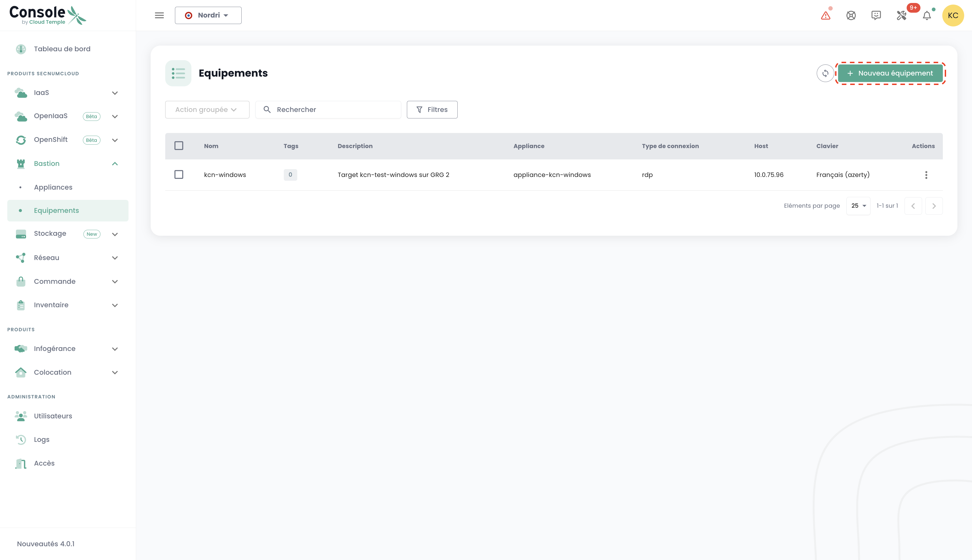Go to Tableau de bord
This screenshot has width=972, height=560.
click(x=62, y=49)
